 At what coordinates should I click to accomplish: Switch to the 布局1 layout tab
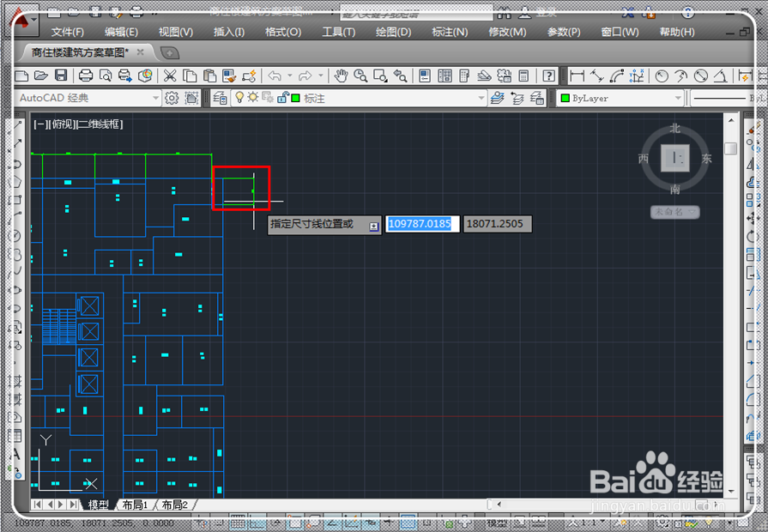click(x=136, y=505)
